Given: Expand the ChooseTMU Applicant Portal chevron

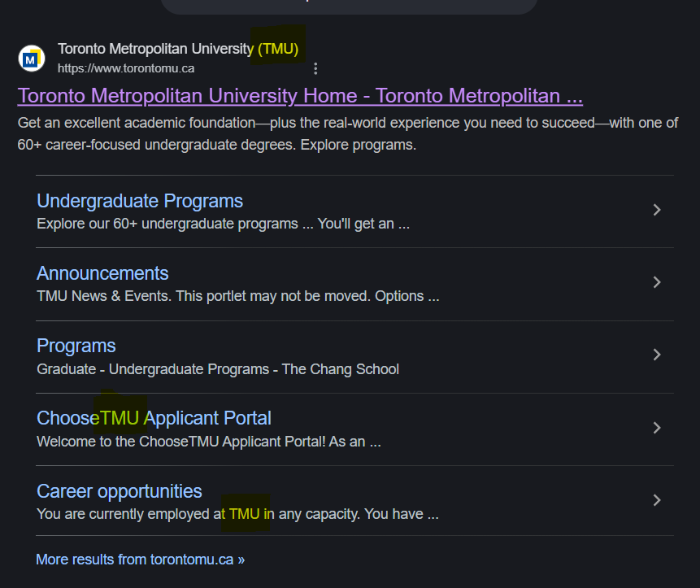Looking at the screenshot, I should click(x=657, y=428).
